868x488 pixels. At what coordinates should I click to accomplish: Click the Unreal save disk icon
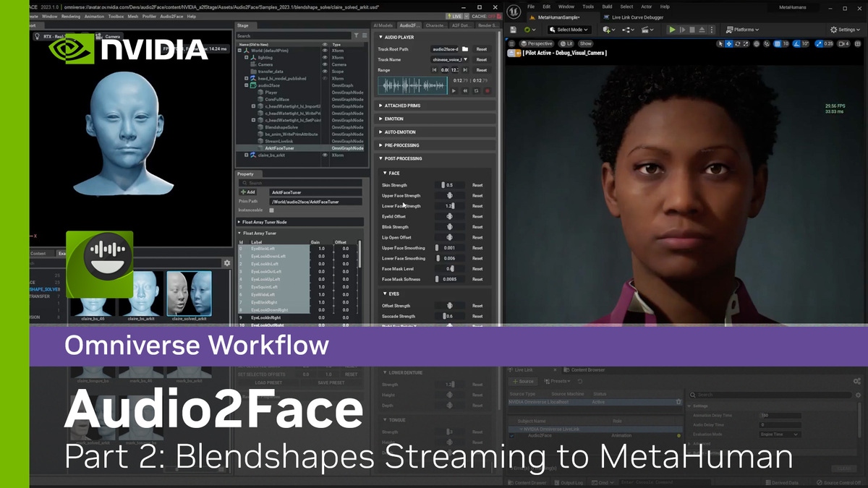click(x=513, y=30)
